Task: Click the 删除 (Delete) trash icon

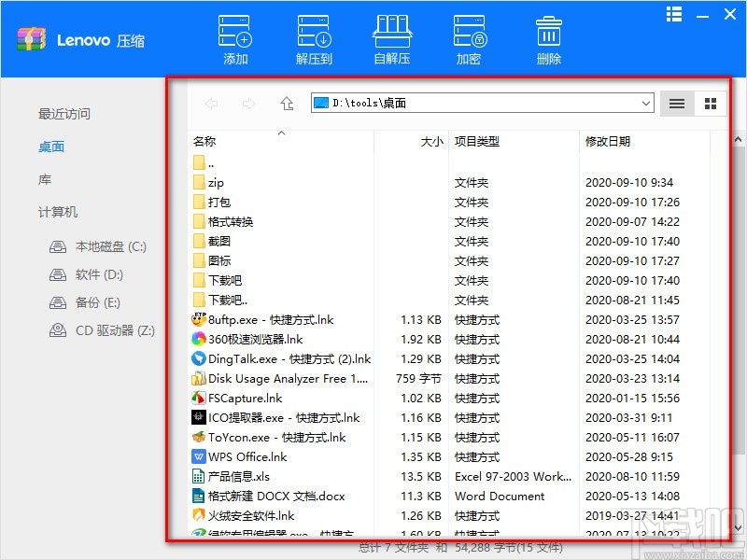Action: coord(548,35)
